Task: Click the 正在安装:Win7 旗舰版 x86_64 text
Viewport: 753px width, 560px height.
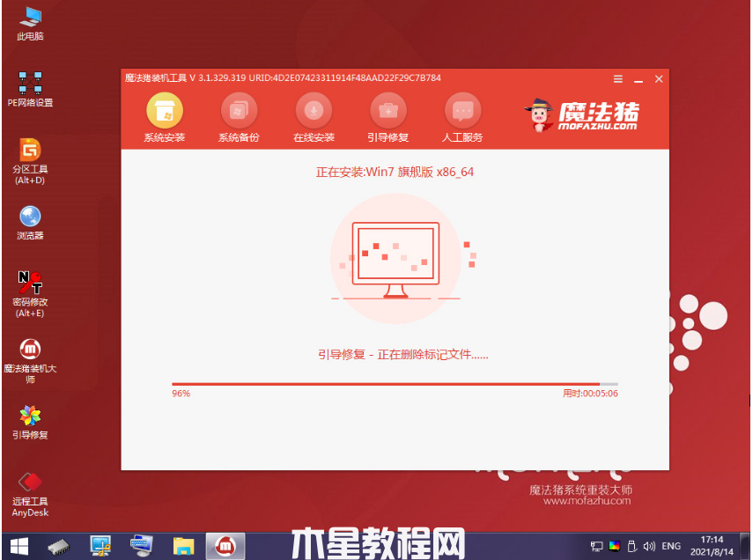Action: click(x=395, y=172)
